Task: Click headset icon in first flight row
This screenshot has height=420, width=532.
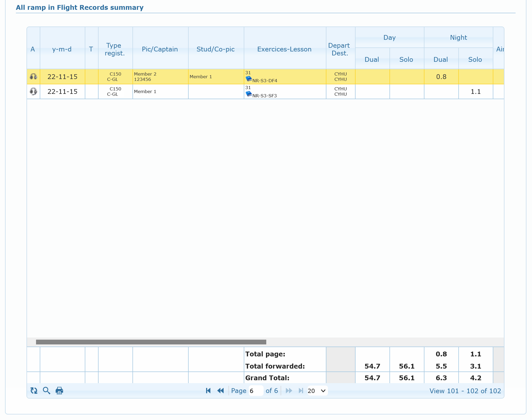Action: [x=33, y=77]
